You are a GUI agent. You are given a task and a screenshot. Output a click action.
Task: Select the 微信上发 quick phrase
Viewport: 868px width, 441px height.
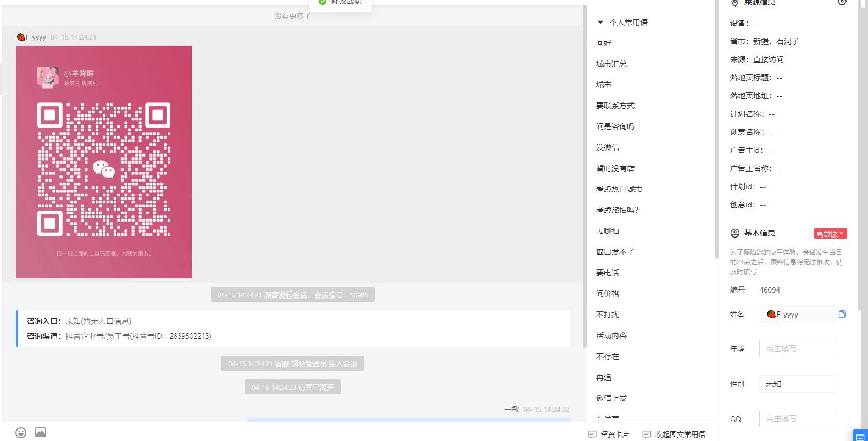[611, 398]
